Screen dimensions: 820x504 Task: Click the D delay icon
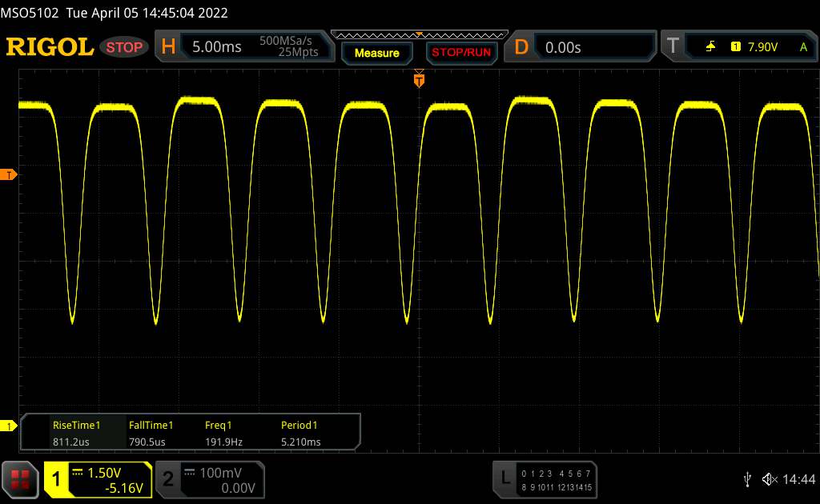coord(521,47)
